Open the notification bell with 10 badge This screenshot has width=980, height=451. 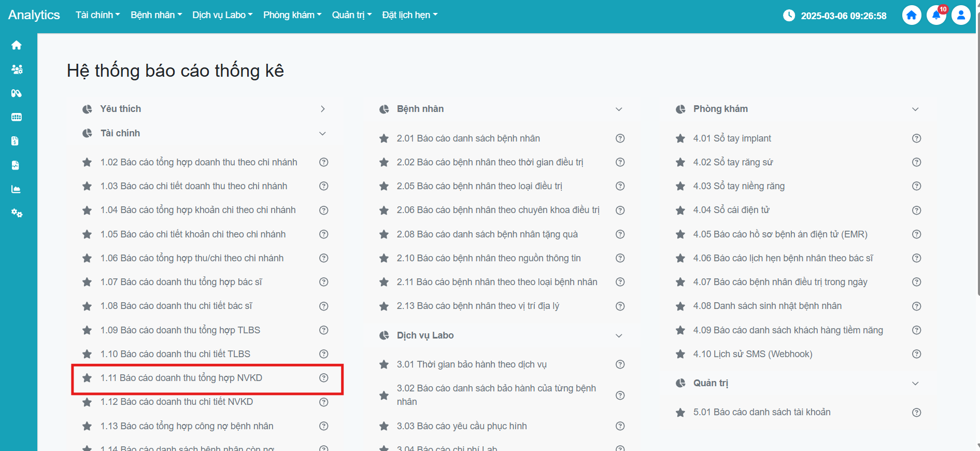click(x=936, y=15)
